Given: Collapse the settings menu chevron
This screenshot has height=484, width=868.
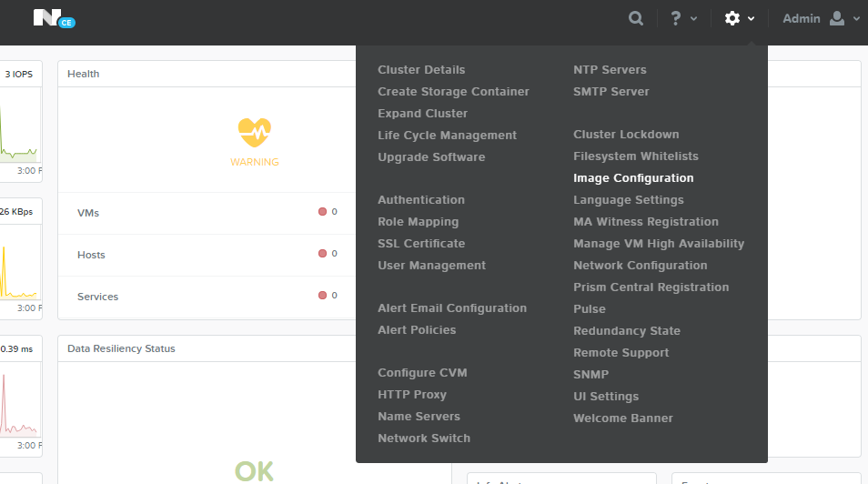Looking at the screenshot, I should pos(752,19).
